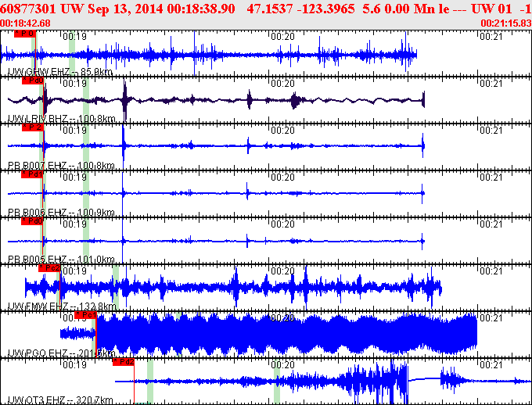
Task: Click the station label UW PGO EHZ -- 201.5km
Action: point(61,353)
